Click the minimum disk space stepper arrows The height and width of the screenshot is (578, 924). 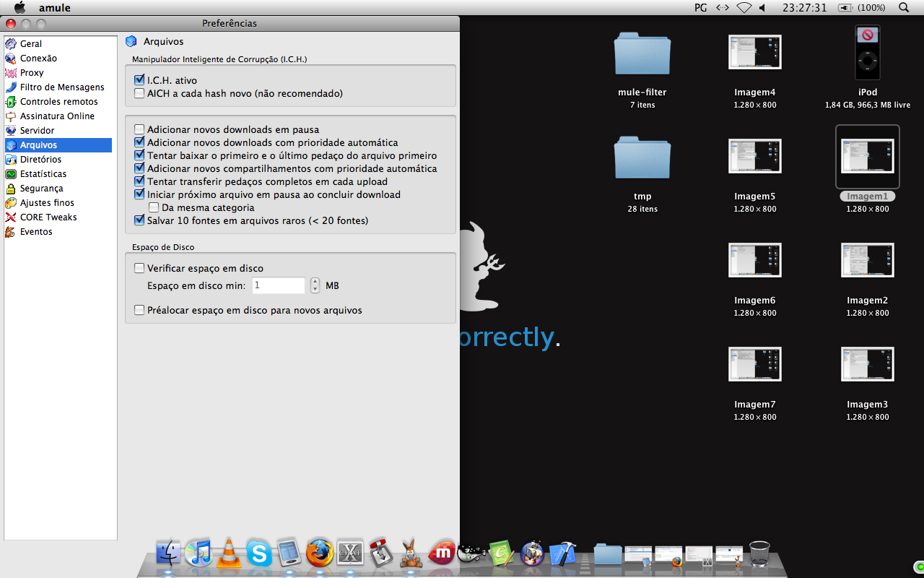click(x=315, y=285)
